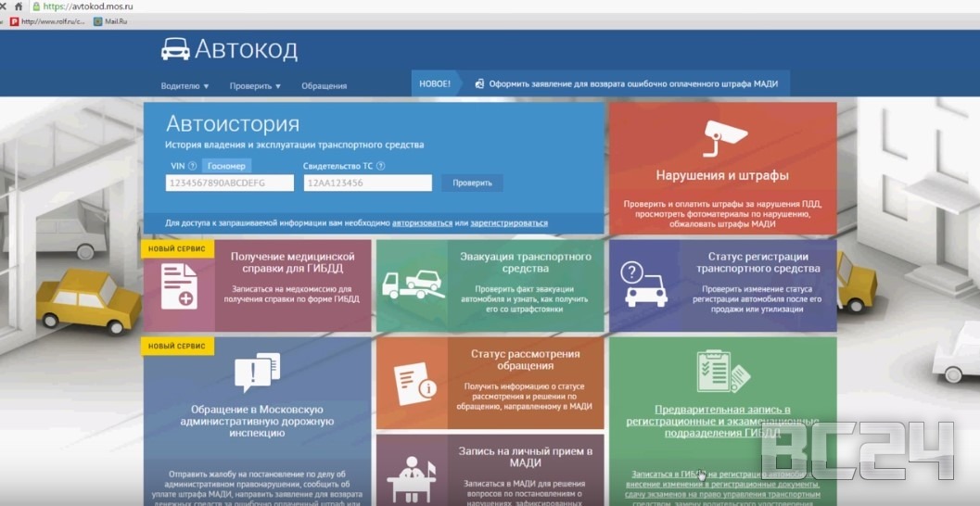Follow the зарегистрироваться link

click(508, 223)
